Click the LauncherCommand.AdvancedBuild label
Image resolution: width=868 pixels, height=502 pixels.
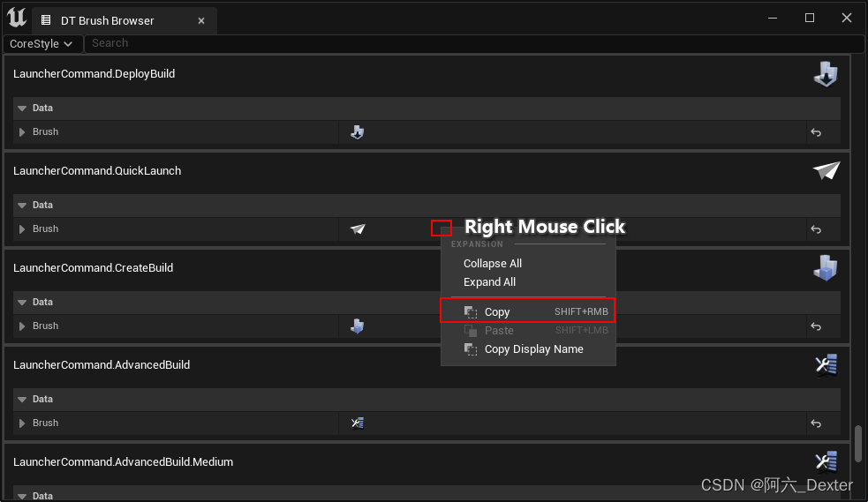click(x=102, y=365)
